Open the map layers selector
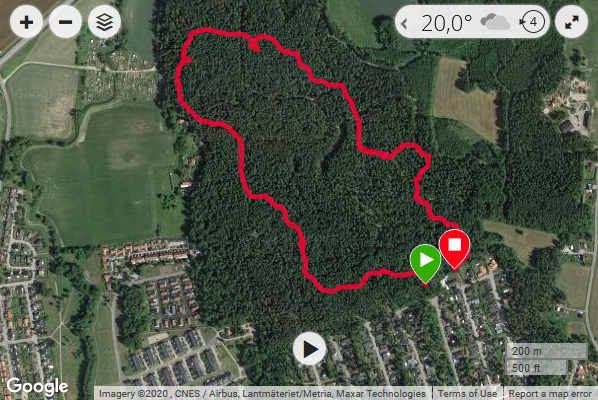This screenshot has height=400, width=598. (x=104, y=22)
